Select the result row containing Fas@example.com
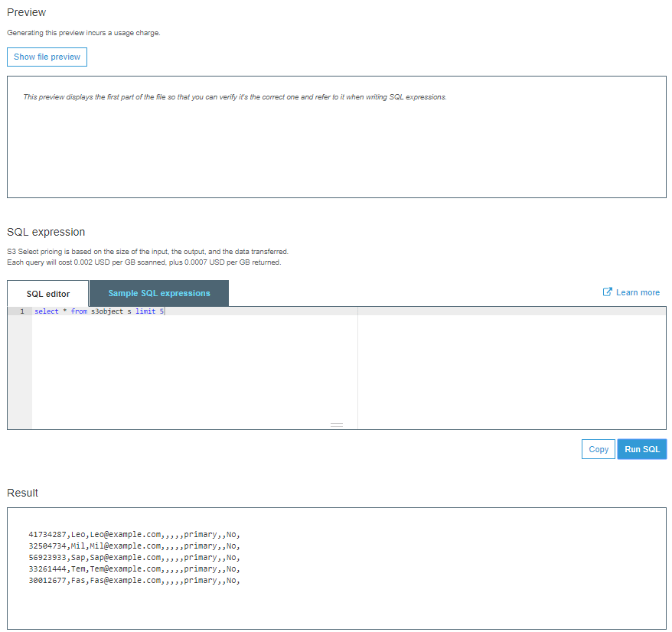 (135, 580)
